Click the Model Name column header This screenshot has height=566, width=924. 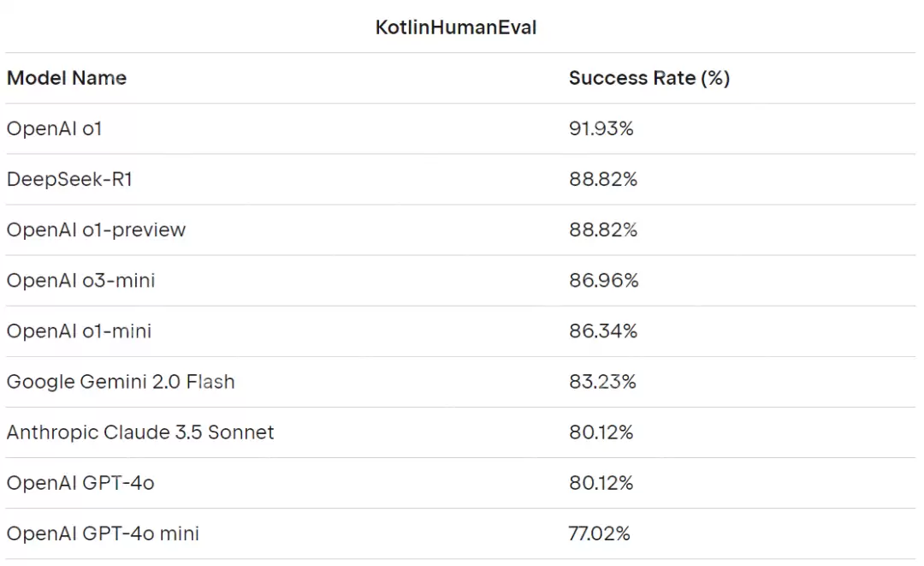(67, 78)
